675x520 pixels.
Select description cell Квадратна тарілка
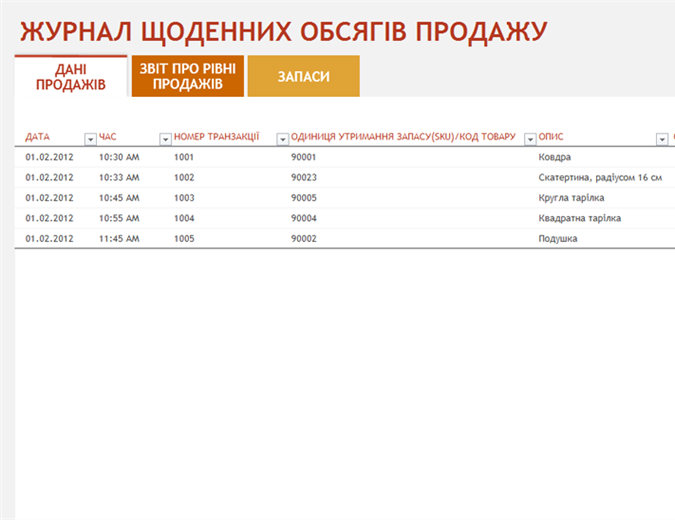tap(579, 218)
